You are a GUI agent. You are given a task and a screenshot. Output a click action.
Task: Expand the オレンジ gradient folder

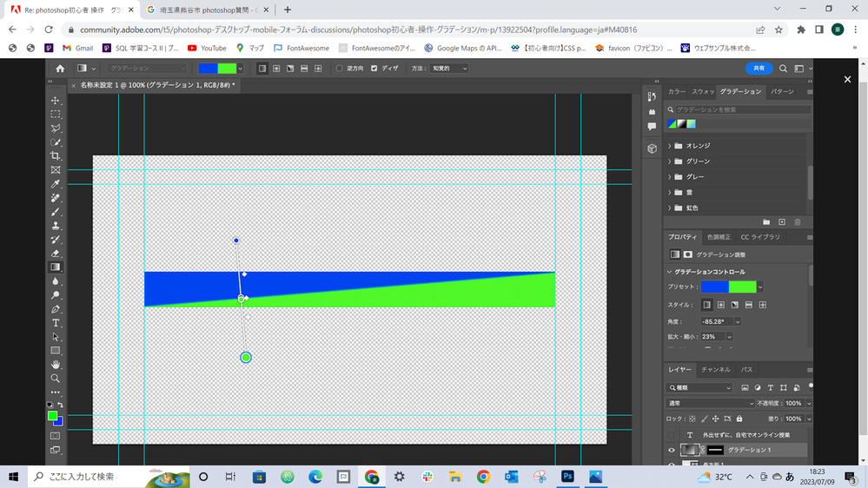point(670,146)
